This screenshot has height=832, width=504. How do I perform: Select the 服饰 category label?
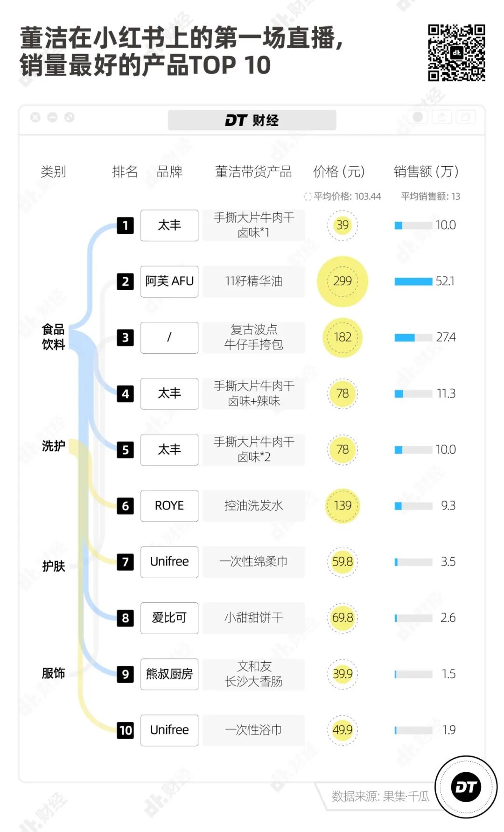[x=53, y=673]
